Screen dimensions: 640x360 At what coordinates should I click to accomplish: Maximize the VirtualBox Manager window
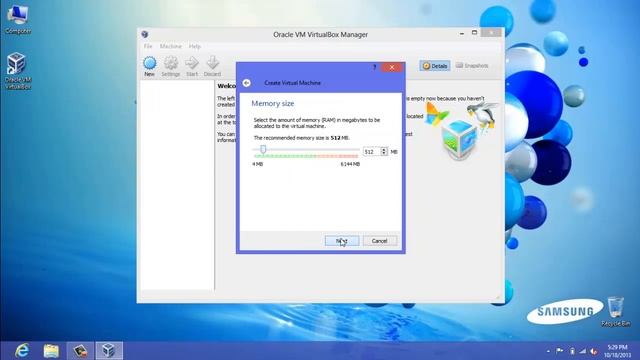(x=474, y=33)
